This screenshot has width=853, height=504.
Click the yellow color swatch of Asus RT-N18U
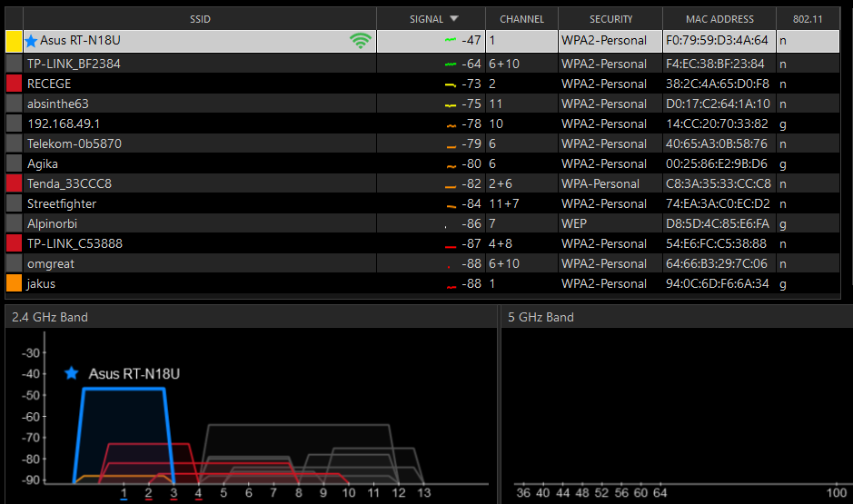coord(15,41)
